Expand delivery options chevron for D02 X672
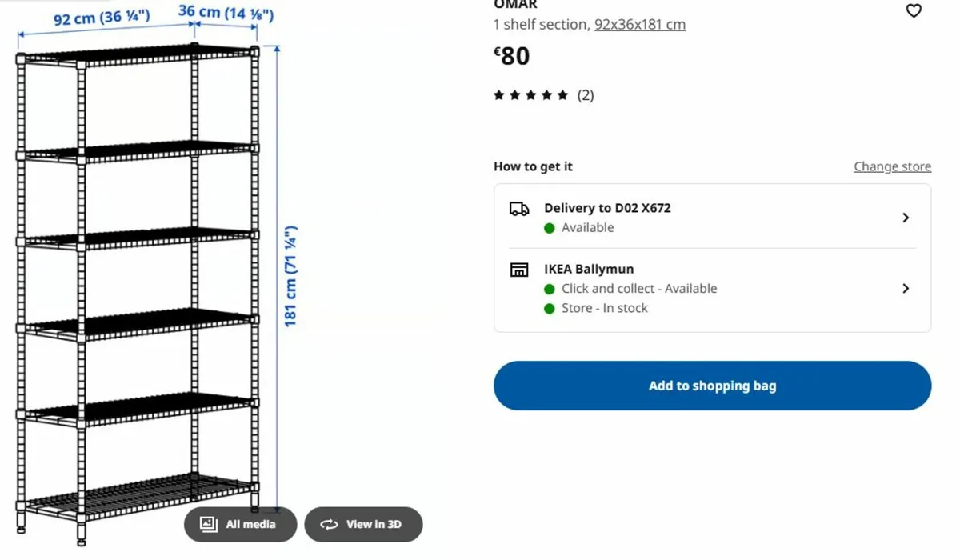The image size is (960, 560). pos(906,218)
